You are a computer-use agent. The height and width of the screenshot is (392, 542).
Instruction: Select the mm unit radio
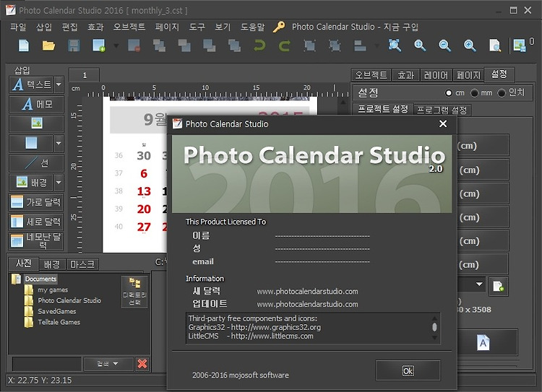(x=475, y=93)
